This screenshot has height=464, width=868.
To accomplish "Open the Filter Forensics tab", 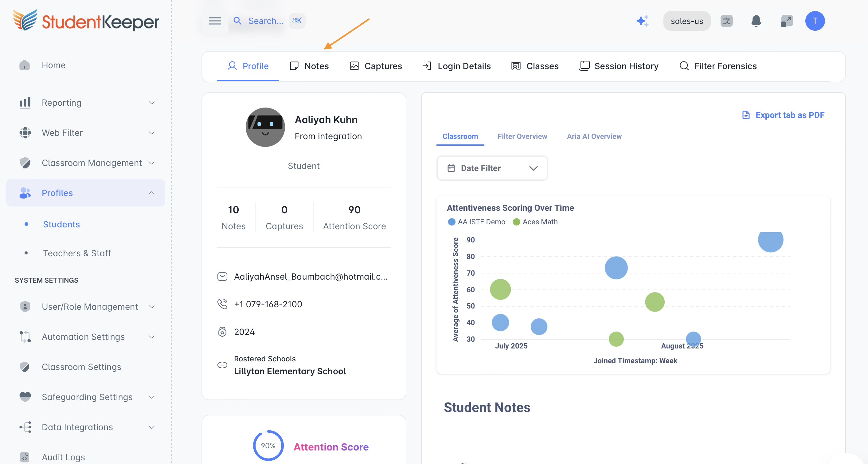I will (718, 66).
